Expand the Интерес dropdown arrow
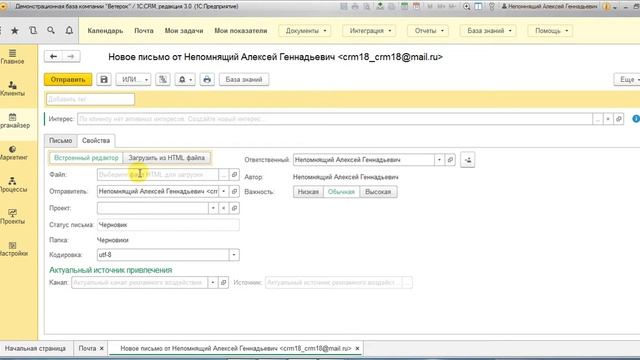This screenshot has width=640, height=360. pyautogui.click(x=608, y=119)
